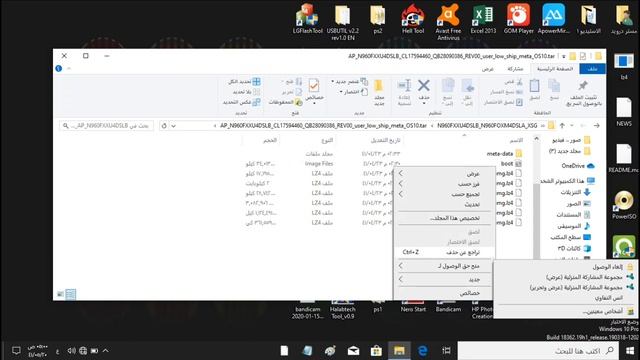Select the boot image file

[511, 164]
